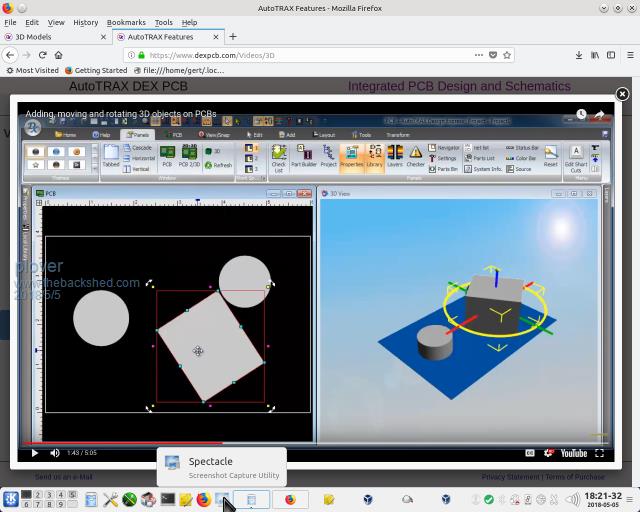Viewport: 640px width, 512px height.
Task: Mute the video with the speaker icon
Action: point(55,453)
